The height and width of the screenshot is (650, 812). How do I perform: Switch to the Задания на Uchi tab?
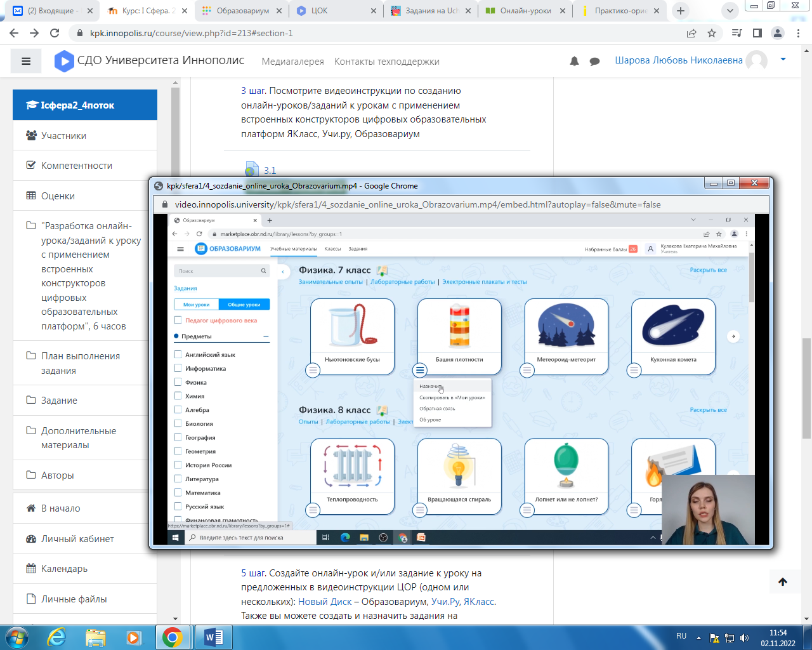(431, 11)
